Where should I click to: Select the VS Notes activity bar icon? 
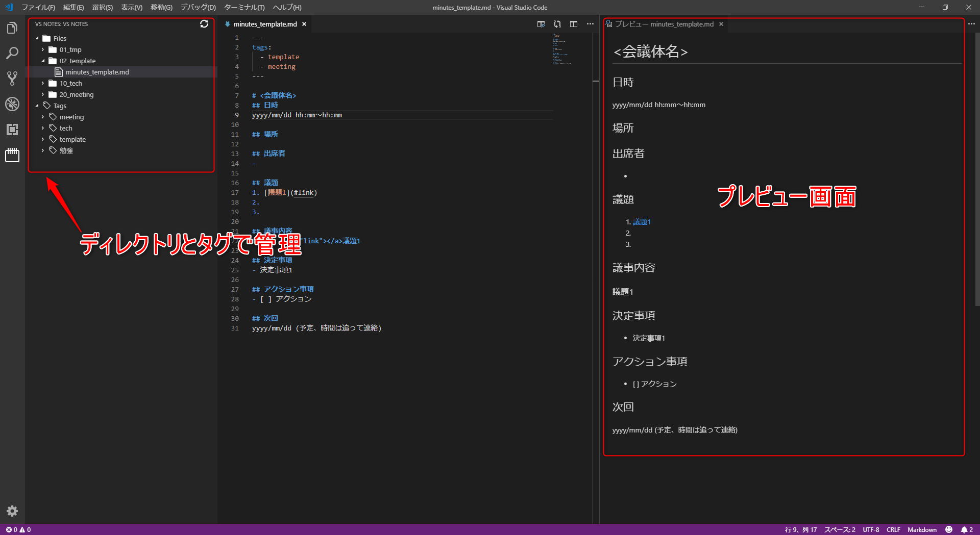click(12, 155)
